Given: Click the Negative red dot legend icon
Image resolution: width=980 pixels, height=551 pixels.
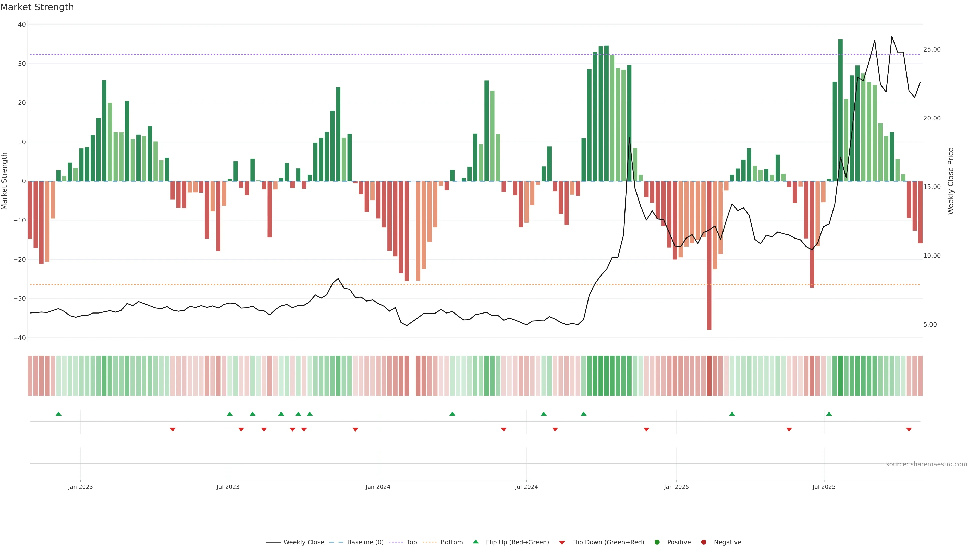Looking at the screenshot, I should [x=703, y=542].
